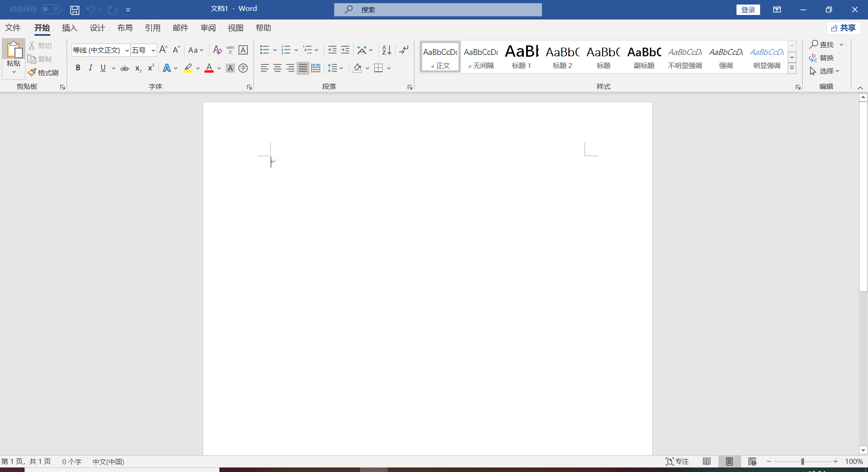Image resolution: width=868 pixels, height=472 pixels.
Task: Switch to the Insert (插入) tab
Action: tap(70, 28)
